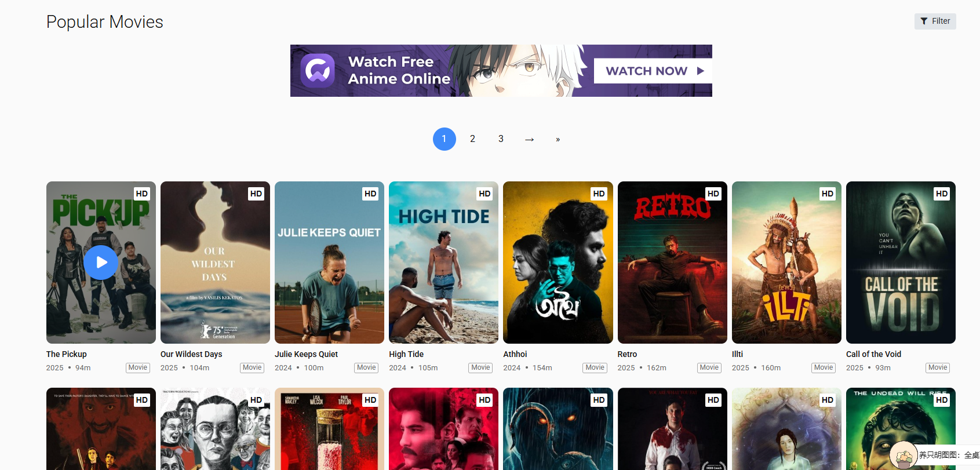The width and height of the screenshot is (980, 470).
Task: Click Retro title link
Action: point(627,354)
